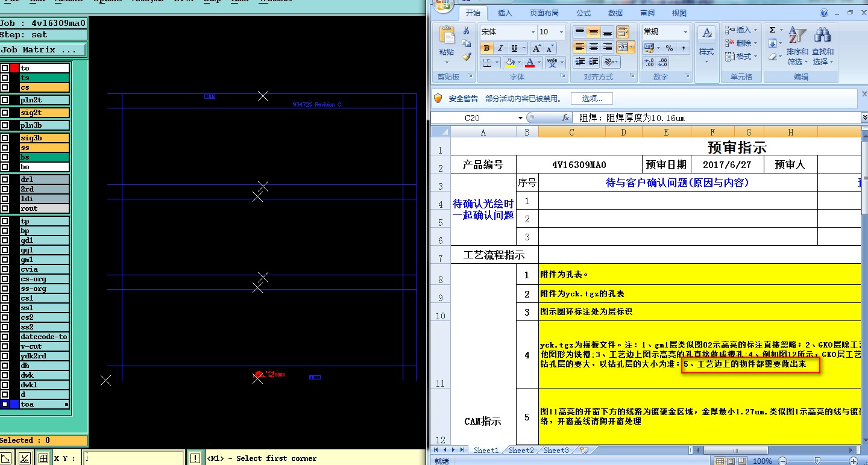Apply comma style format
The height and width of the screenshot is (465, 868).
tap(684, 48)
